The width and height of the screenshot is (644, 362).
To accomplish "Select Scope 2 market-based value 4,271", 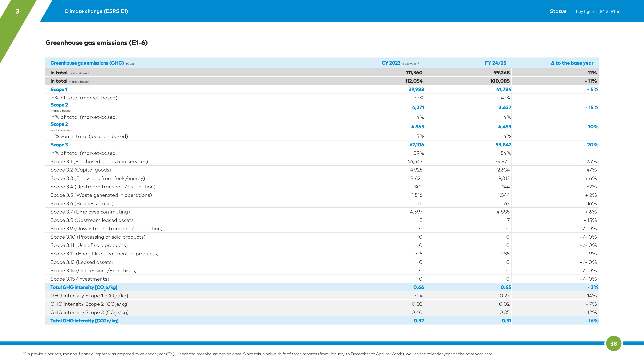I will 418,107.
